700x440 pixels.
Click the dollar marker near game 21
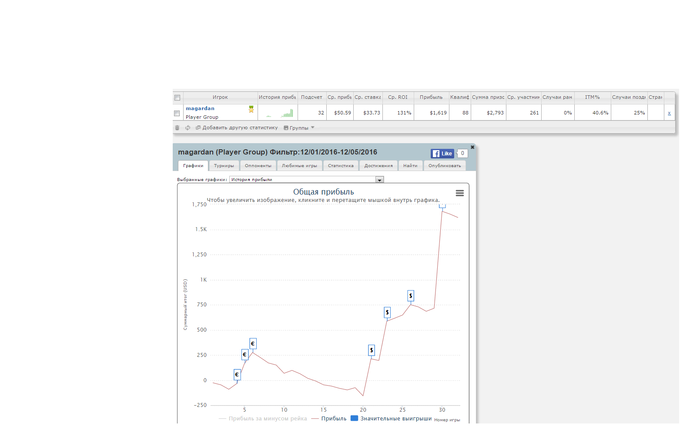coord(371,350)
